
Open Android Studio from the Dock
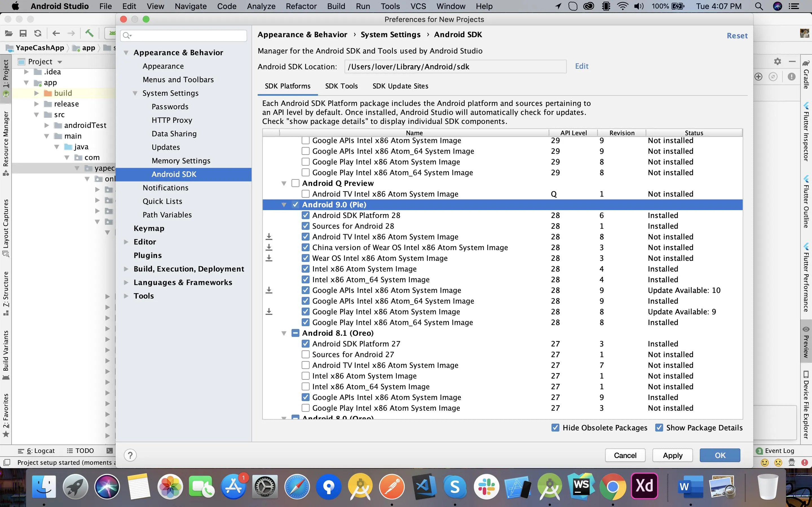click(549, 486)
